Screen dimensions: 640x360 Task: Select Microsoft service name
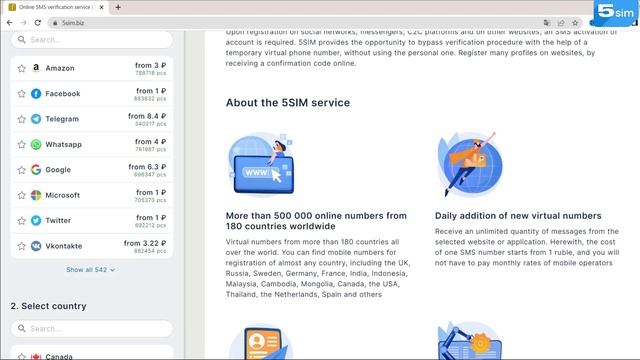click(x=62, y=195)
